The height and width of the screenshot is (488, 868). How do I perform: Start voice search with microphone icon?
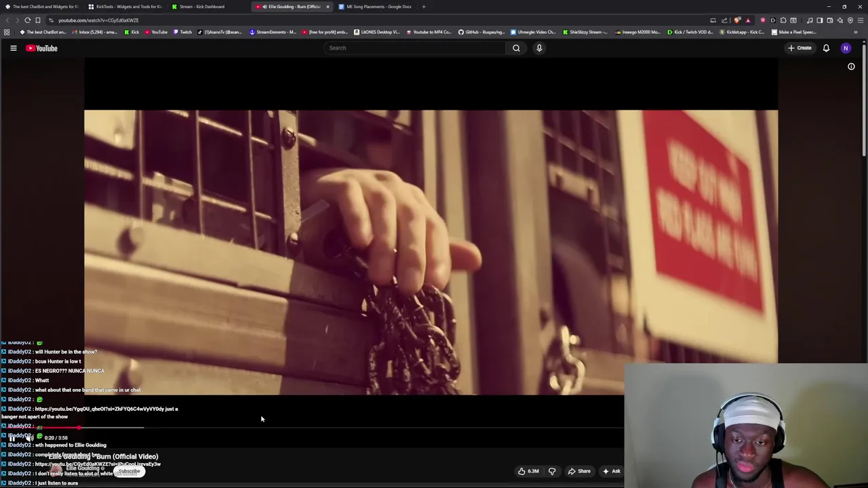point(539,48)
